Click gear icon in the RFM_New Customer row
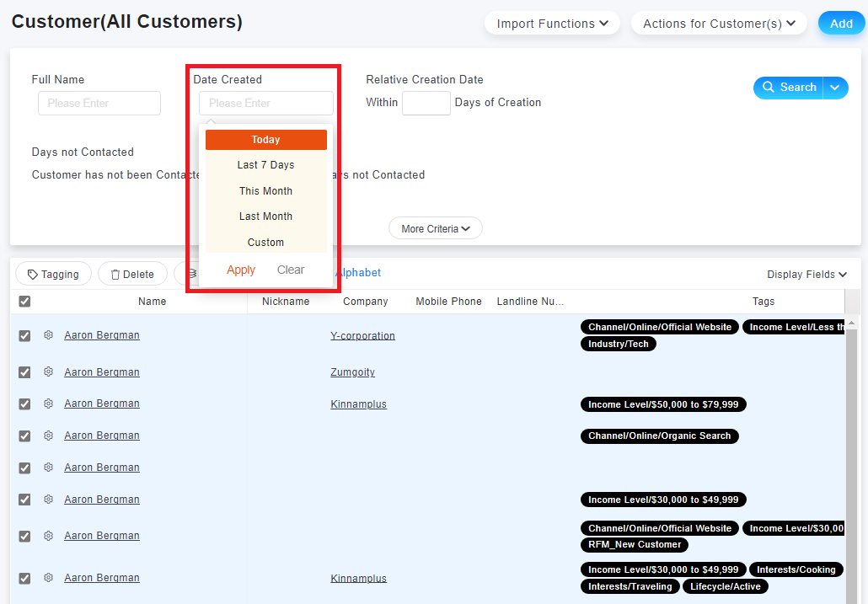The width and height of the screenshot is (868, 604). [x=48, y=536]
